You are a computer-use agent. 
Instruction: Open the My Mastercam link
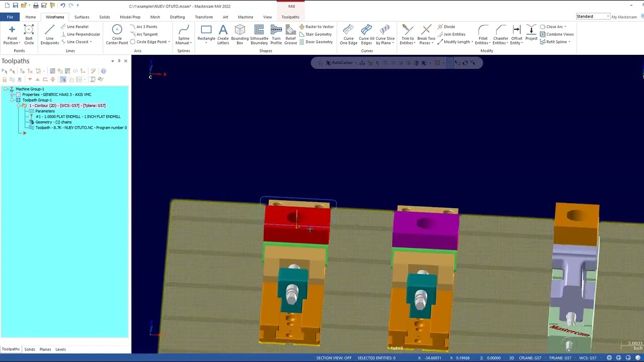pyautogui.click(x=624, y=17)
